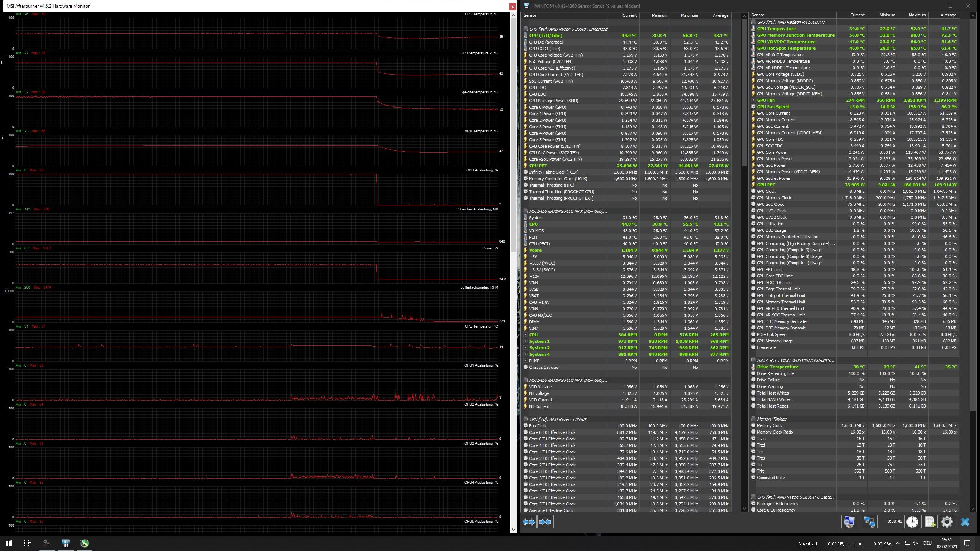Viewport: 980px width, 551px height.
Task: Click the monitor with magnifier icon
Action: pos(849,522)
